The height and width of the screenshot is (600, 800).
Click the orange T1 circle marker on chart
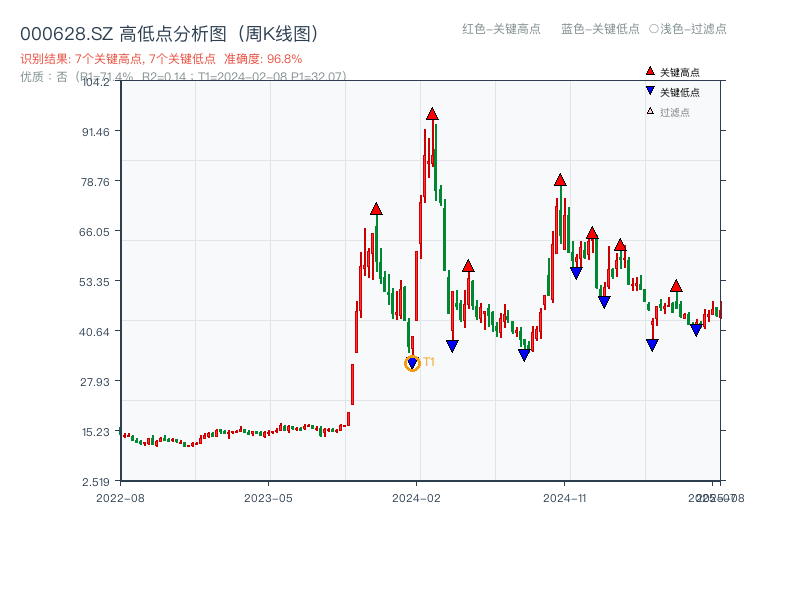[410, 363]
